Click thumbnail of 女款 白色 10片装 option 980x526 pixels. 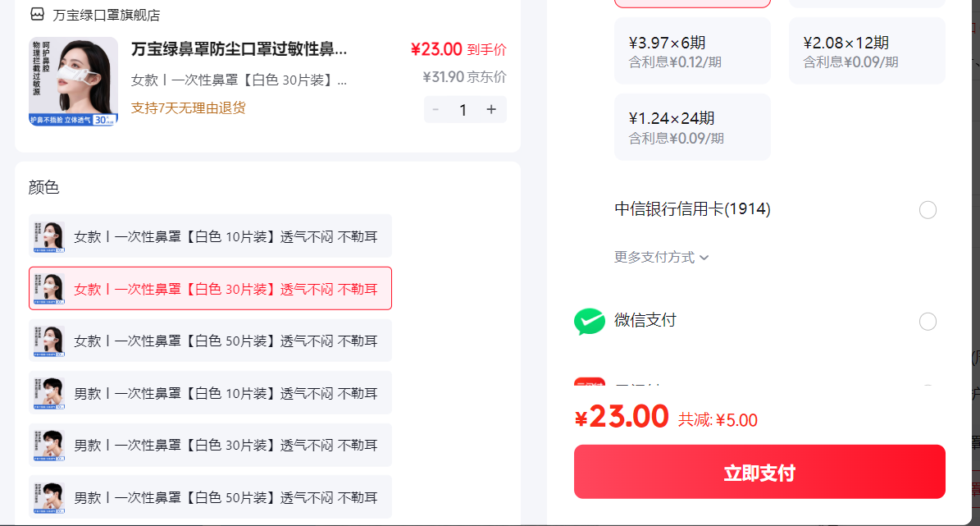(49, 236)
